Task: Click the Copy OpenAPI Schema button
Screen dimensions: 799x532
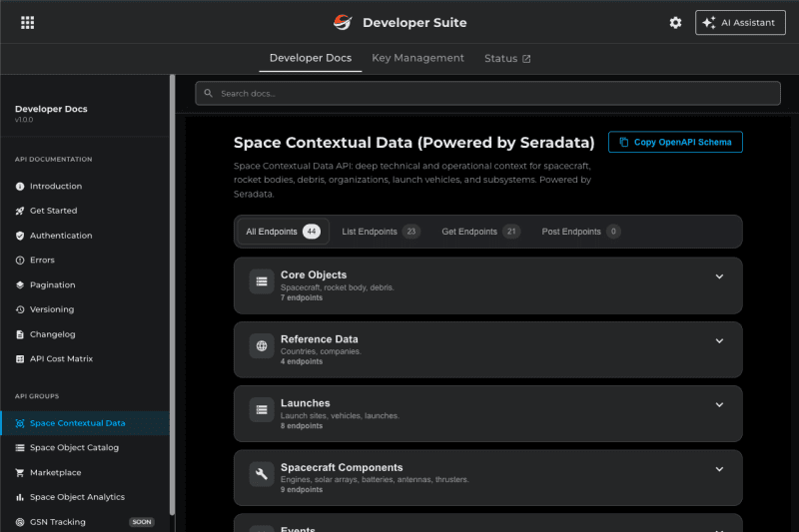Action: tap(675, 142)
